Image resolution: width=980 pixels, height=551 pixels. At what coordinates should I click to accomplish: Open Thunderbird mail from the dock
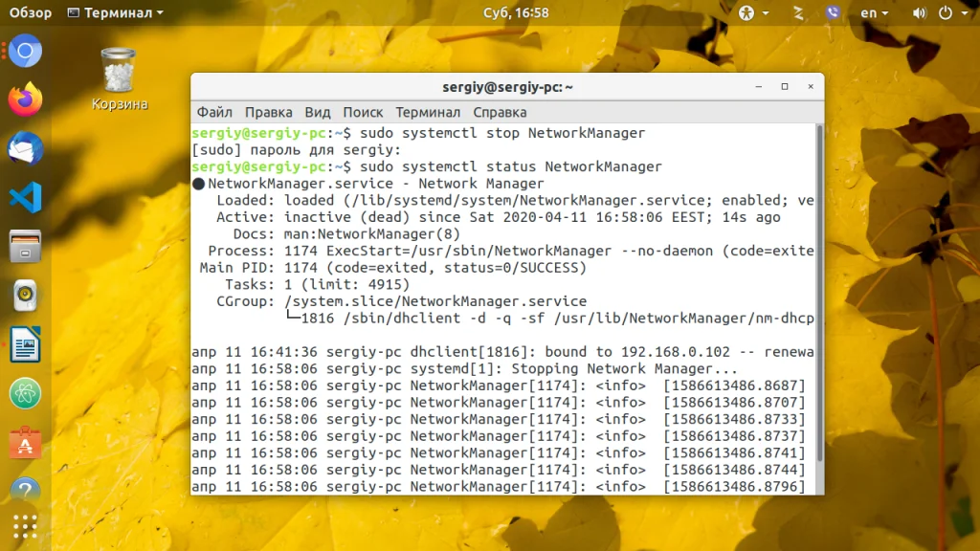(25, 148)
